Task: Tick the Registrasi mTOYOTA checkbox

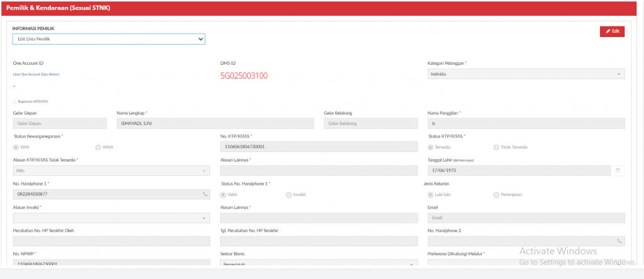Action: pos(15,101)
